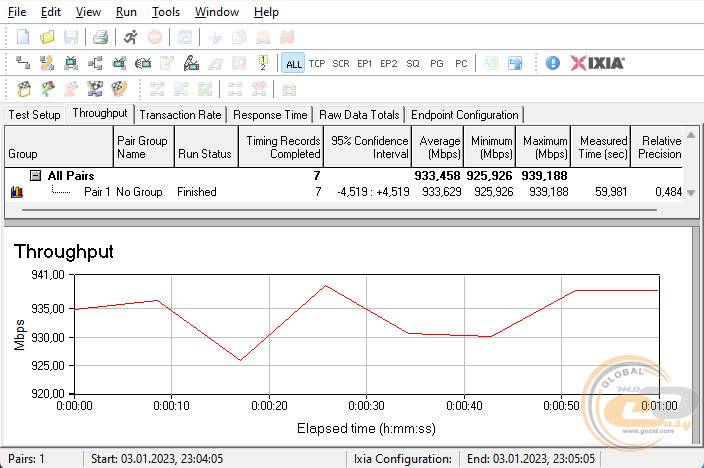Click the Run Status column header
The height and width of the screenshot is (468, 704).
(x=207, y=147)
